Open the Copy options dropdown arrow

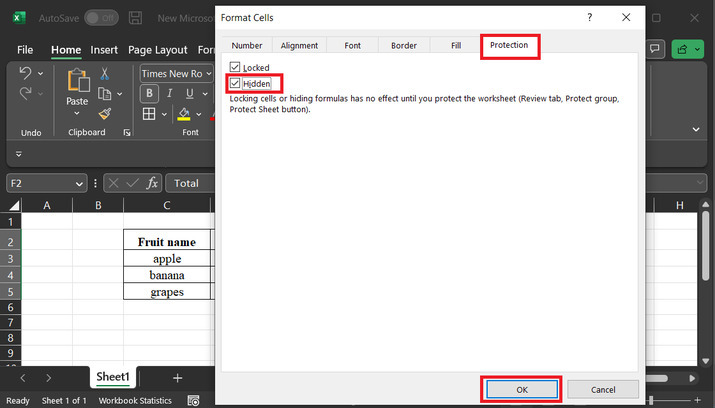click(x=119, y=94)
